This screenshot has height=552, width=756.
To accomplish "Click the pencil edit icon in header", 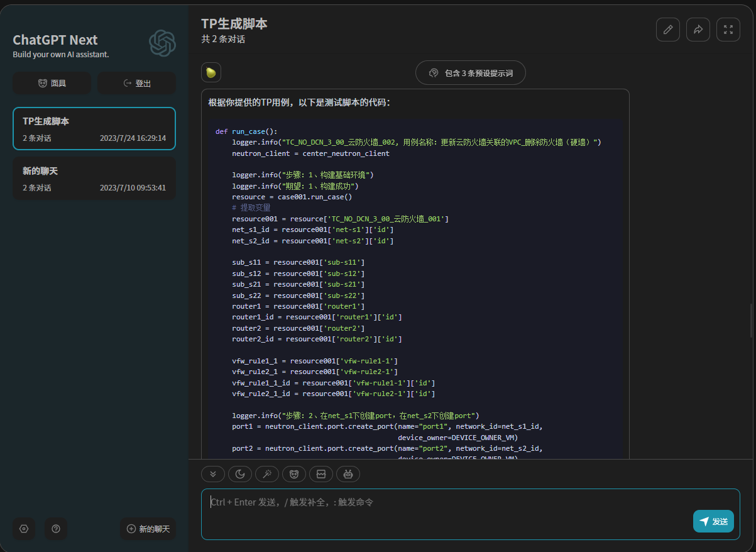I will (667, 30).
